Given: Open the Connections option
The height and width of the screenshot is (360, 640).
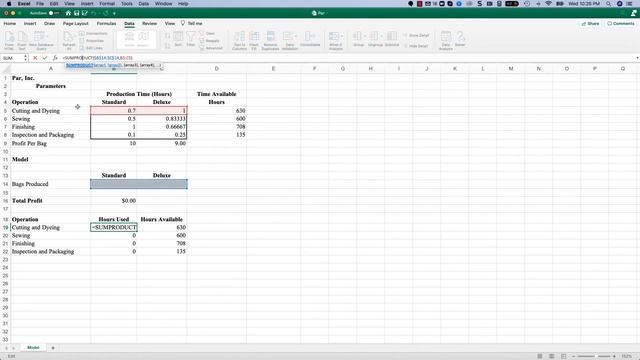Looking at the screenshot, I should click(93, 33).
